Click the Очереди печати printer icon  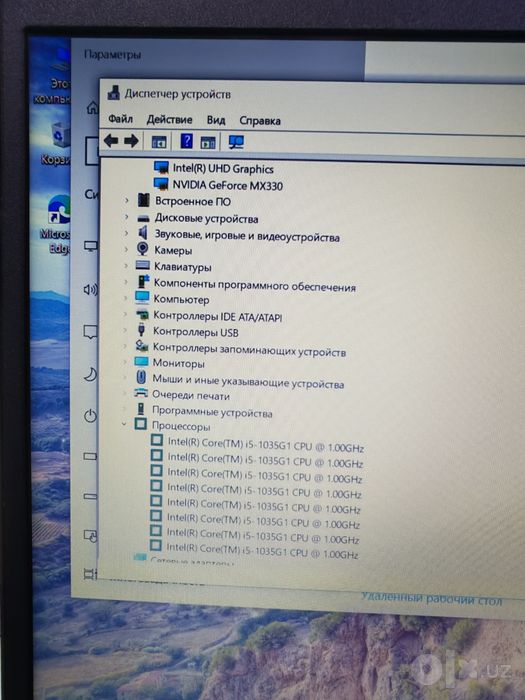(141, 393)
